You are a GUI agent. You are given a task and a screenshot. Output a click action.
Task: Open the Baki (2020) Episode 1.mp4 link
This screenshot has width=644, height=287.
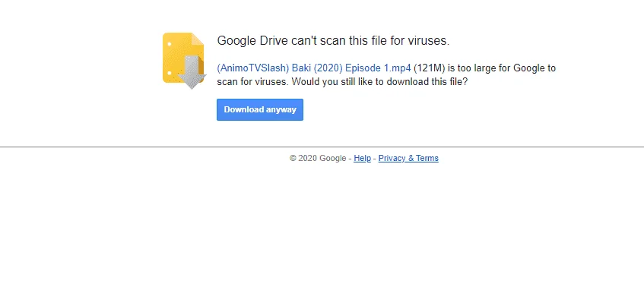pos(314,68)
